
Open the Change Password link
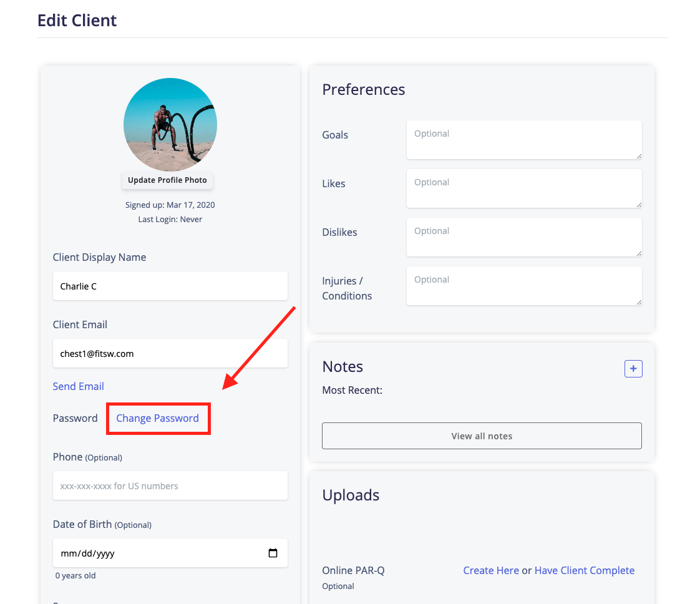(158, 418)
